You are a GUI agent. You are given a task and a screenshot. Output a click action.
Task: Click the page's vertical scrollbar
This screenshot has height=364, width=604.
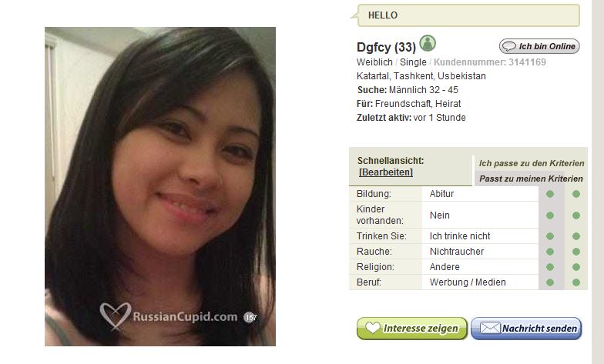(598, 182)
